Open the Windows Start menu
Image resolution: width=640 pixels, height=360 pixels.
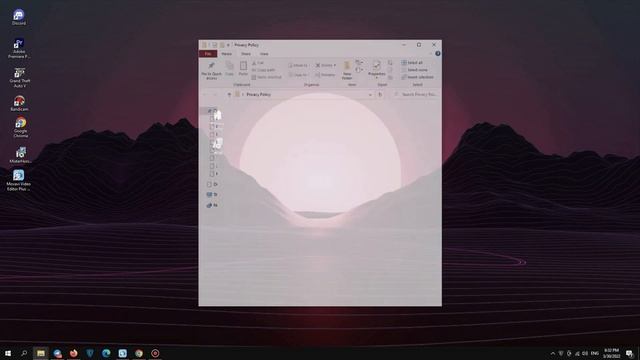click(x=8, y=353)
